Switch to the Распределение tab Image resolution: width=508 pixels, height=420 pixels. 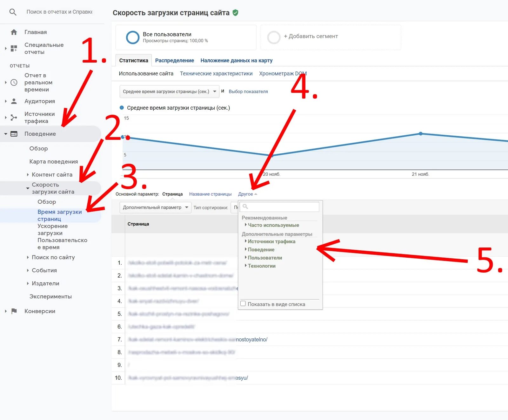(175, 60)
